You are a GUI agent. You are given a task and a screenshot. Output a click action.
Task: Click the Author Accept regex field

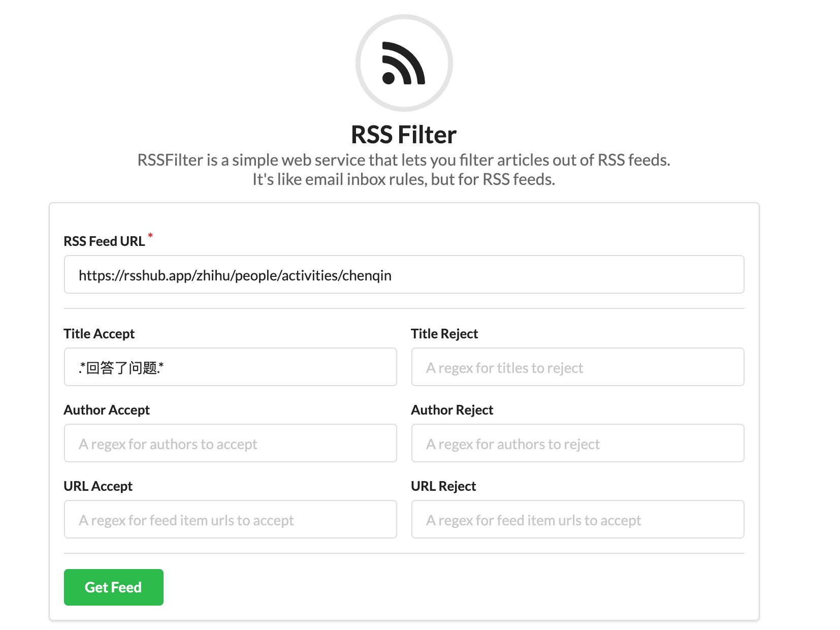(x=230, y=443)
